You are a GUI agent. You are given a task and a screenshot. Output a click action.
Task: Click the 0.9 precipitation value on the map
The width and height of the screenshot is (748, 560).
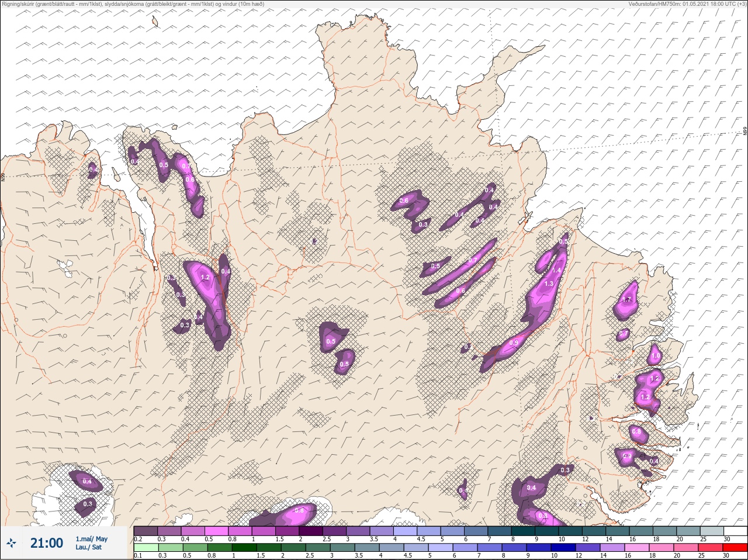click(x=514, y=343)
